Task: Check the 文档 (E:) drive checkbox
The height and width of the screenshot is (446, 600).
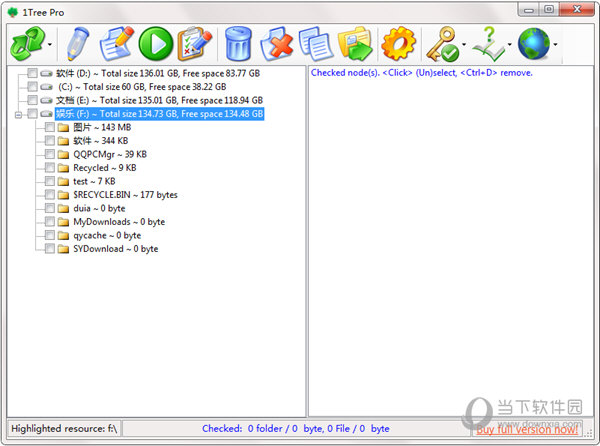Action: [33, 100]
